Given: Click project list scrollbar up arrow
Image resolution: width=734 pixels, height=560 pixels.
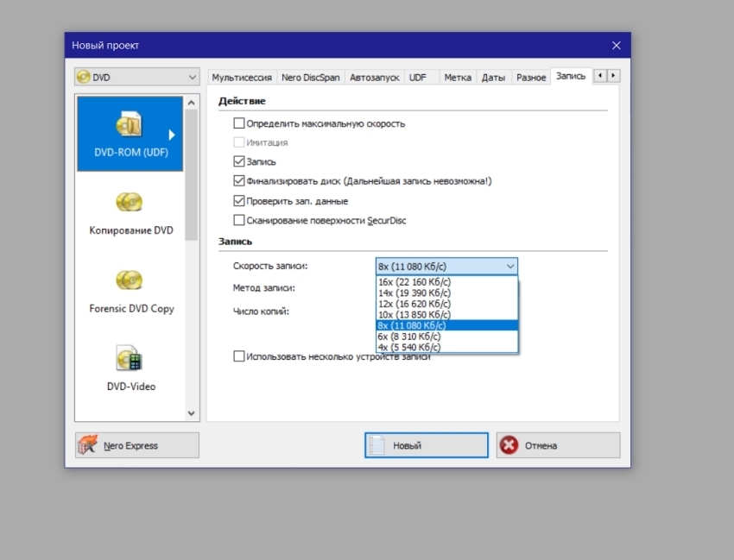Looking at the screenshot, I should coord(191,103).
